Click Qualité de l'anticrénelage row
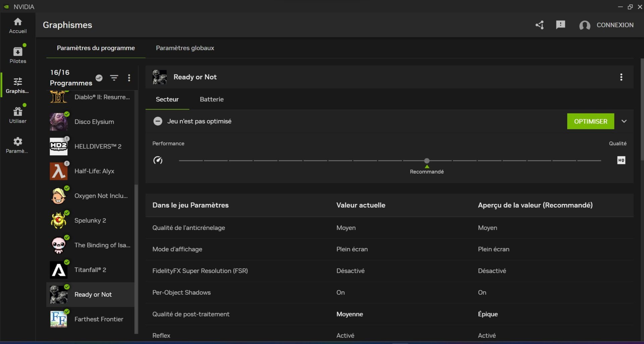Viewport: 644px width, 344px height. click(x=389, y=228)
